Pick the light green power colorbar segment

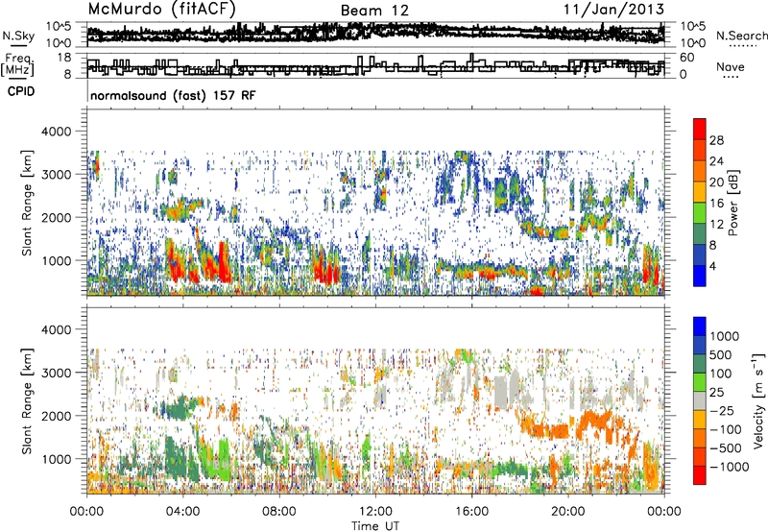point(700,213)
